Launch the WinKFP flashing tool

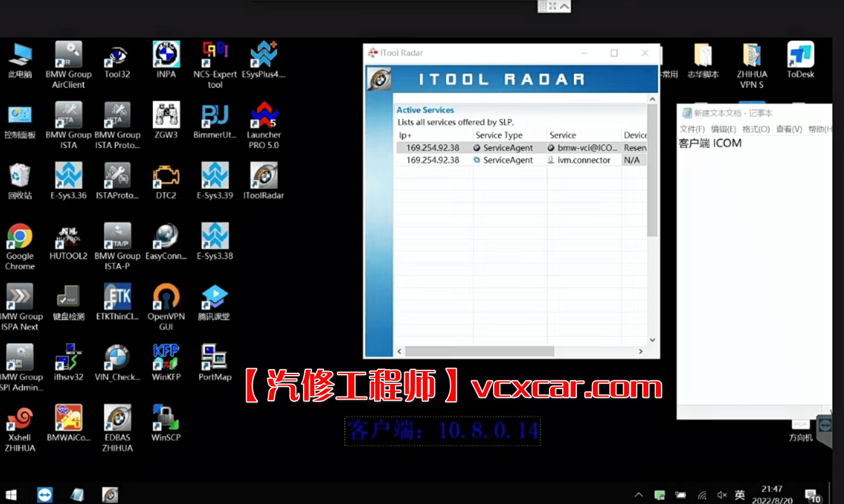tap(166, 356)
